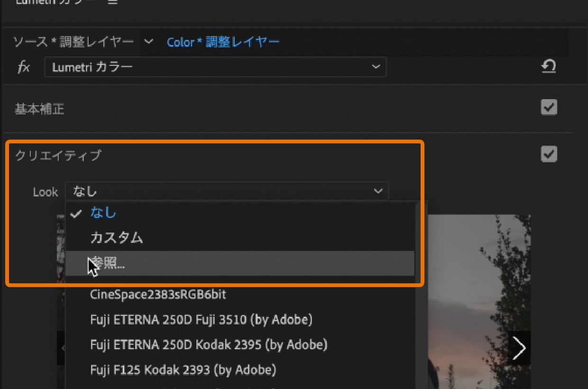This screenshot has height=389, width=588.
Task: Switch to Color * 調整レイヤー tab
Action: coord(223,42)
